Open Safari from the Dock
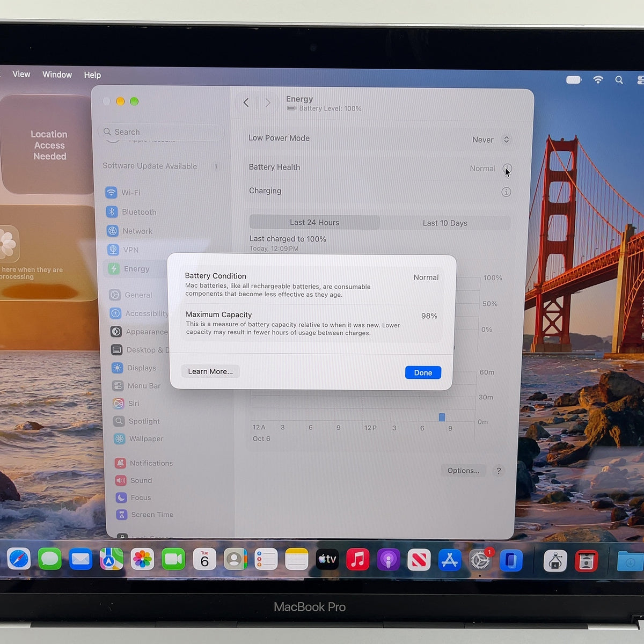The height and width of the screenshot is (644, 644). click(x=19, y=560)
